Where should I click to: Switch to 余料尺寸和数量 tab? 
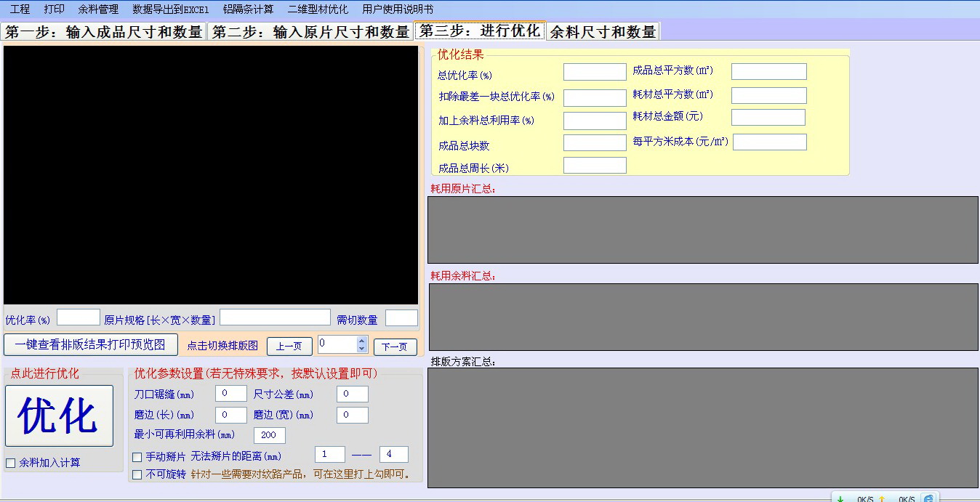click(603, 32)
